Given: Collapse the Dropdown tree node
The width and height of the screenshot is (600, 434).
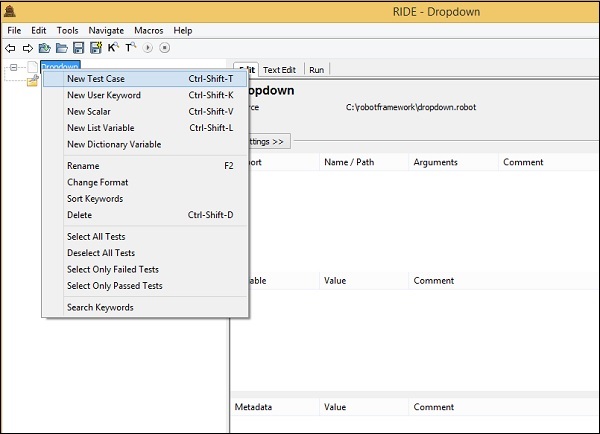Looking at the screenshot, I should [13, 67].
